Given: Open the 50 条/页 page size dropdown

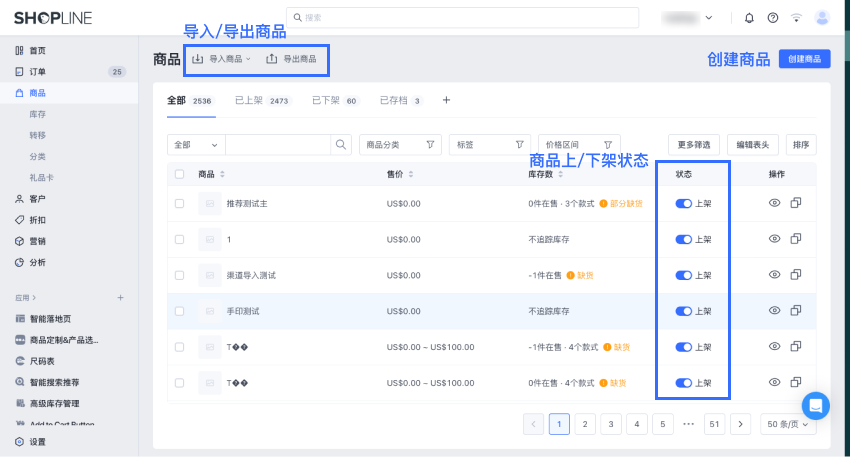Looking at the screenshot, I should click(788, 424).
